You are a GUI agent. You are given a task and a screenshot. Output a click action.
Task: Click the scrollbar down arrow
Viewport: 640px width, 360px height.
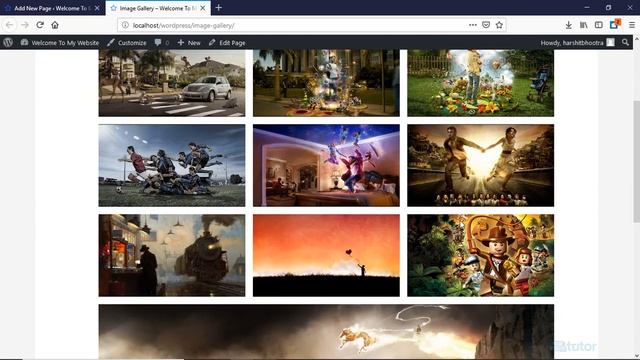pos(636,356)
